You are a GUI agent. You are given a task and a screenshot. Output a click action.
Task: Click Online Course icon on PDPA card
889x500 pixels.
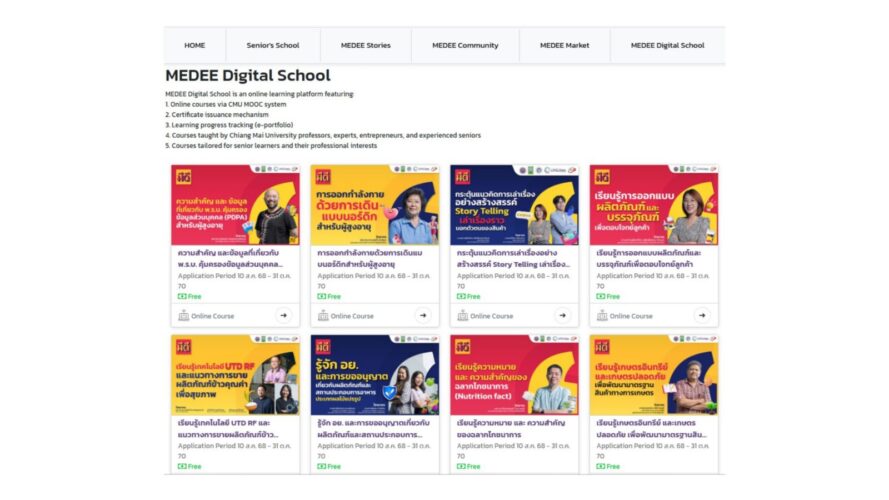pos(183,316)
